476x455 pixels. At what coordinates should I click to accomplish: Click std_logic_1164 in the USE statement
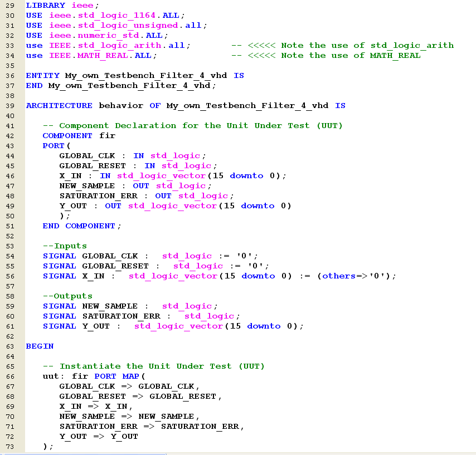(x=117, y=16)
